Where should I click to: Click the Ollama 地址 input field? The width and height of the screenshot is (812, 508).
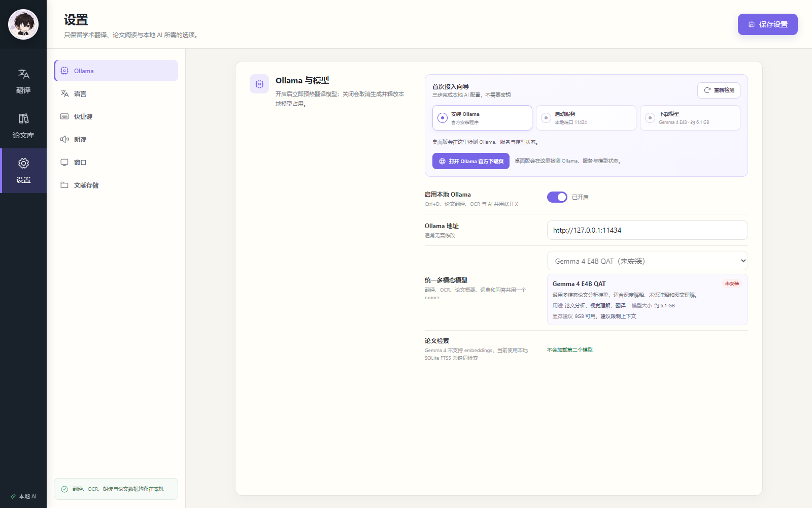(x=647, y=230)
